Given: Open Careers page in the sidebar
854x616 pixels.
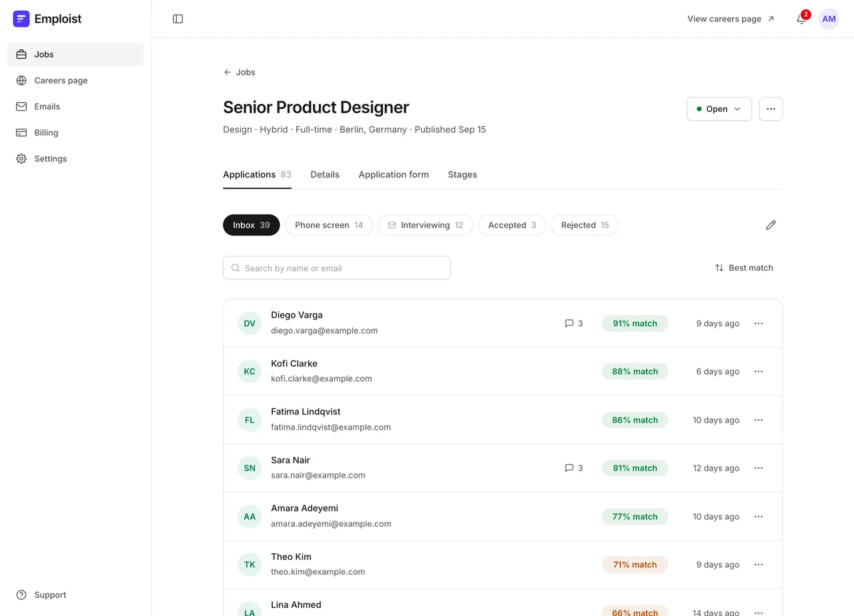Looking at the screenshot, I should point(75,81).
